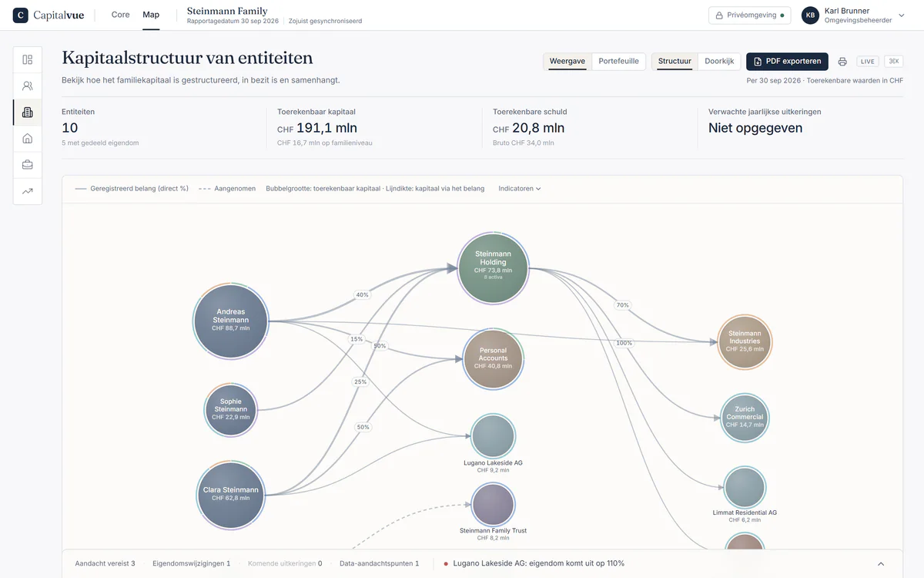Click the Lugano Lakeside AG 110% alert
924x578 pixels.
[534, 563]
